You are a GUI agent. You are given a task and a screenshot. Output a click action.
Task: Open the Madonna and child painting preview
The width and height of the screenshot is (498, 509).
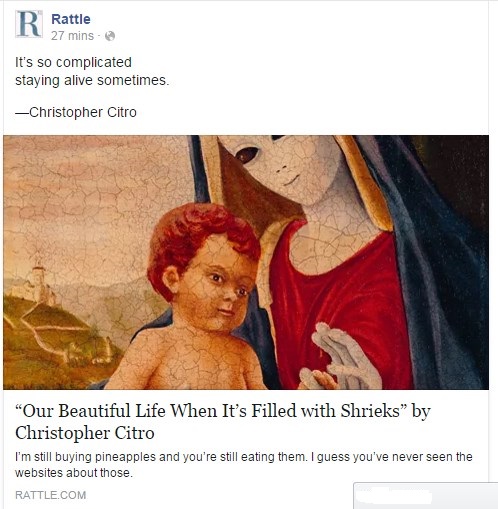click(246, 262)
